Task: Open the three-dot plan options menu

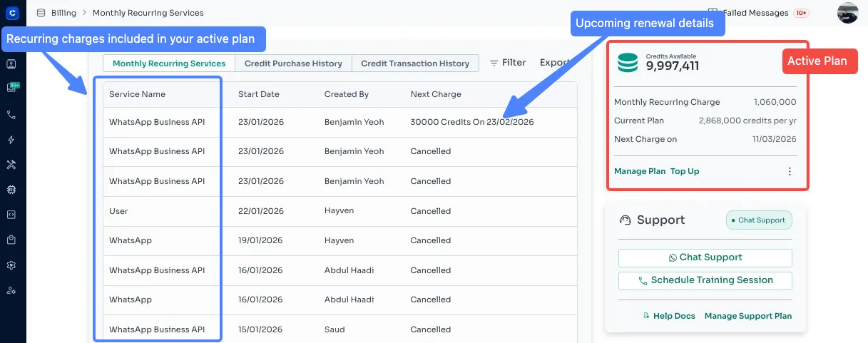Action: [790, 171]
